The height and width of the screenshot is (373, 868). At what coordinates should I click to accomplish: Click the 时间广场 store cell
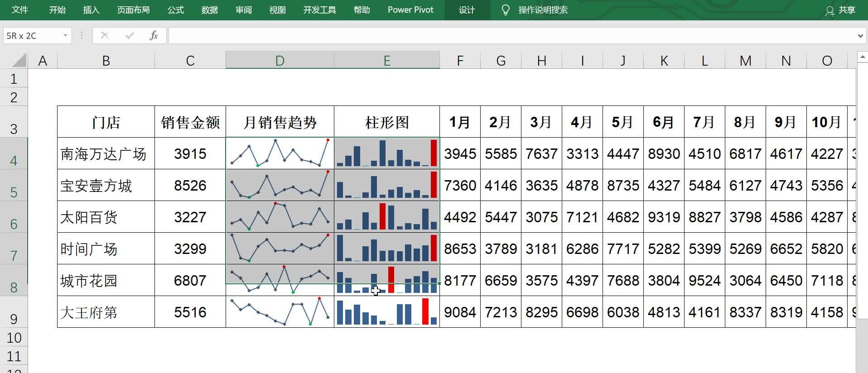coord(106,249)
